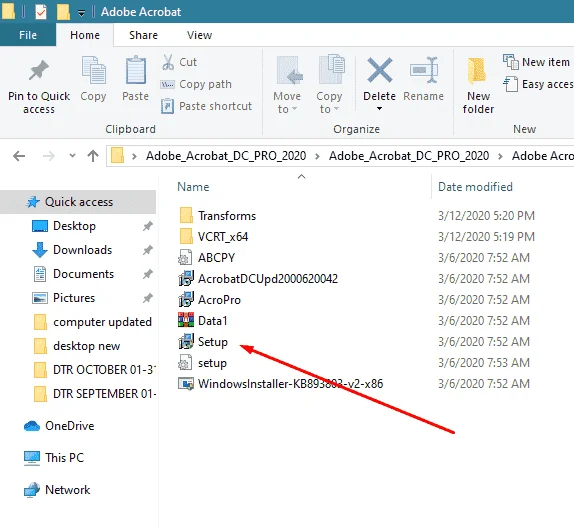The image size is (574, 528).
Task: Select the capitalized Setup application file
Action: (203, 342)
